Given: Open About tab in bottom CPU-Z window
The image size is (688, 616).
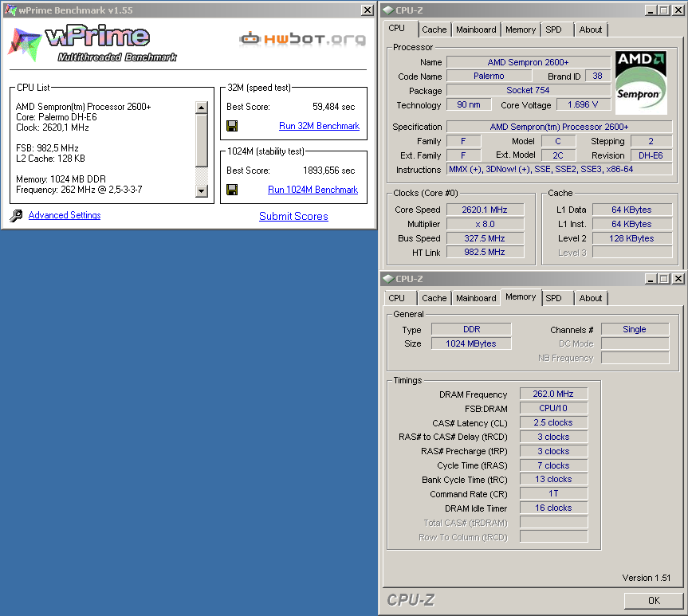Looking at the screenshot, I should pyautogui.click(x=591, y=298).
